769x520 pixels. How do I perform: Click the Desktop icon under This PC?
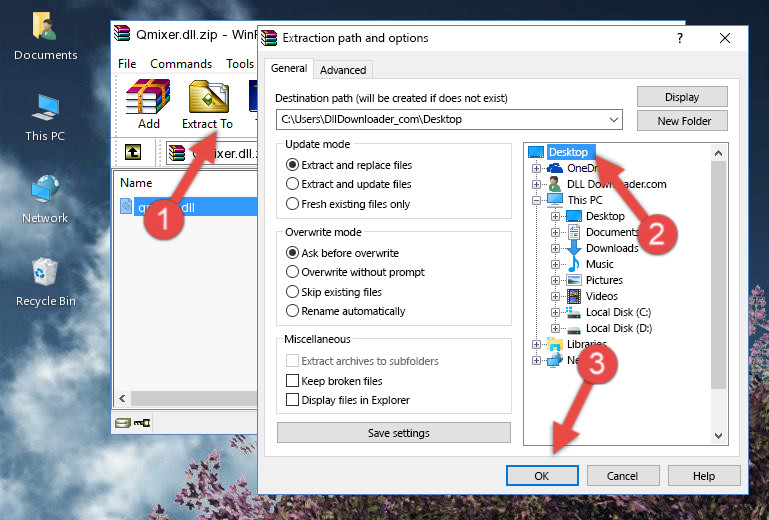pos(573,216)
